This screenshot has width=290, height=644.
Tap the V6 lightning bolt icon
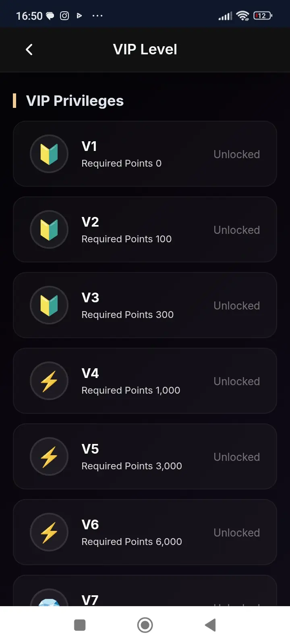(x=49, y=532)
